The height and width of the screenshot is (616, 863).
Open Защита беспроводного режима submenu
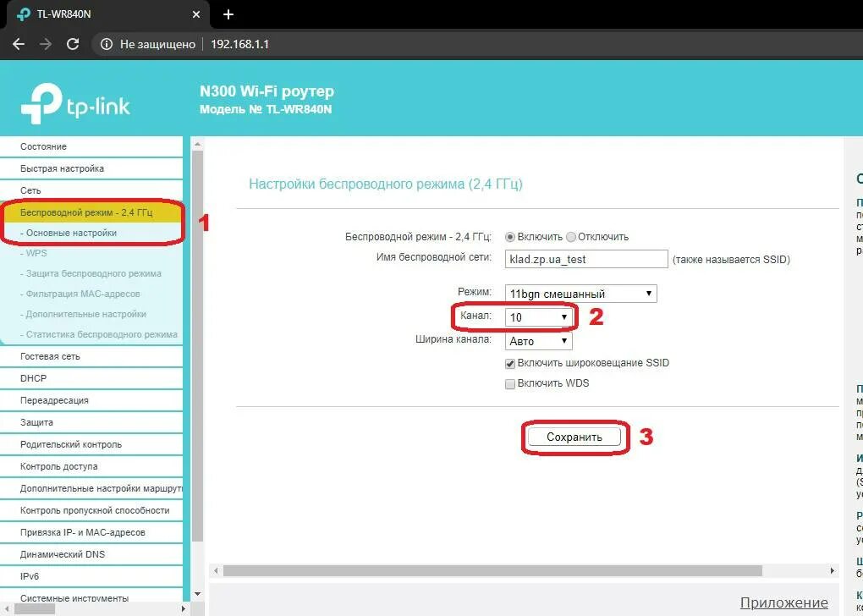(x=91, y=273)
